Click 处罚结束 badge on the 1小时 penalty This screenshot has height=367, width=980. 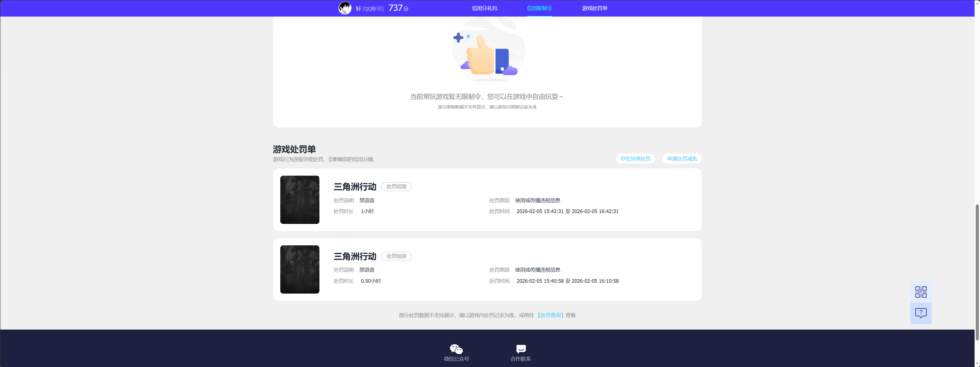[x=396, y=186]
